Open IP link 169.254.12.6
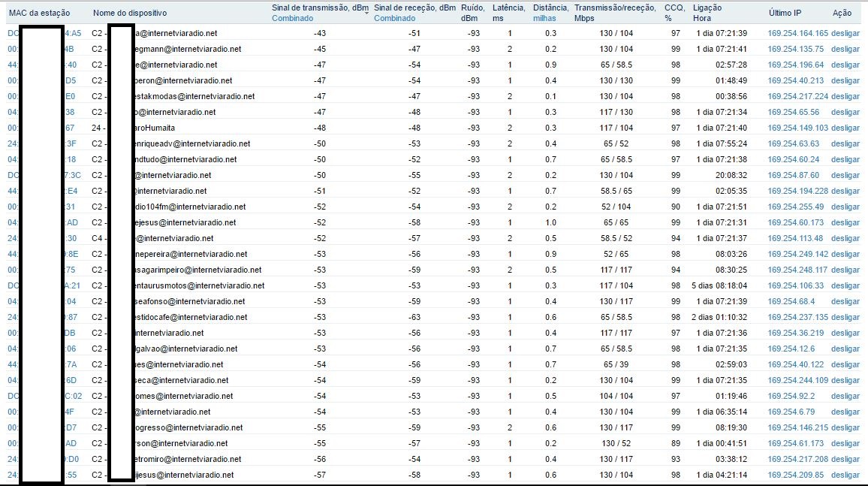 point(791,349)
